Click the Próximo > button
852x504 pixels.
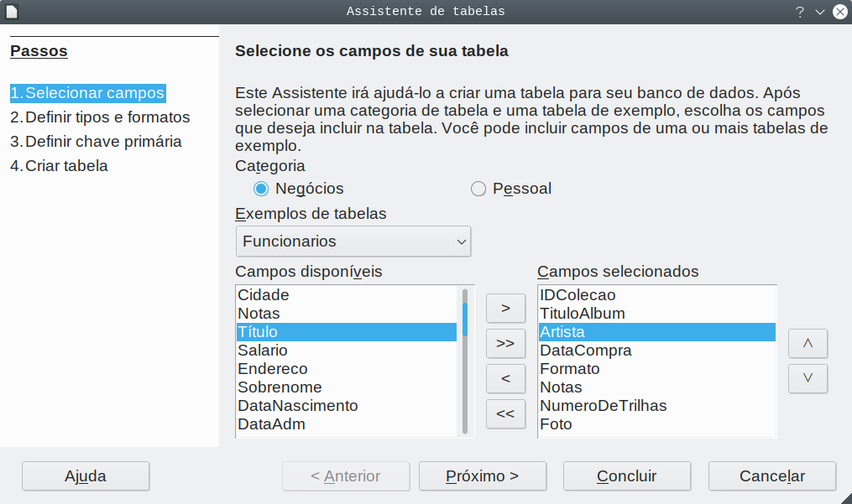tap(483, 476)
